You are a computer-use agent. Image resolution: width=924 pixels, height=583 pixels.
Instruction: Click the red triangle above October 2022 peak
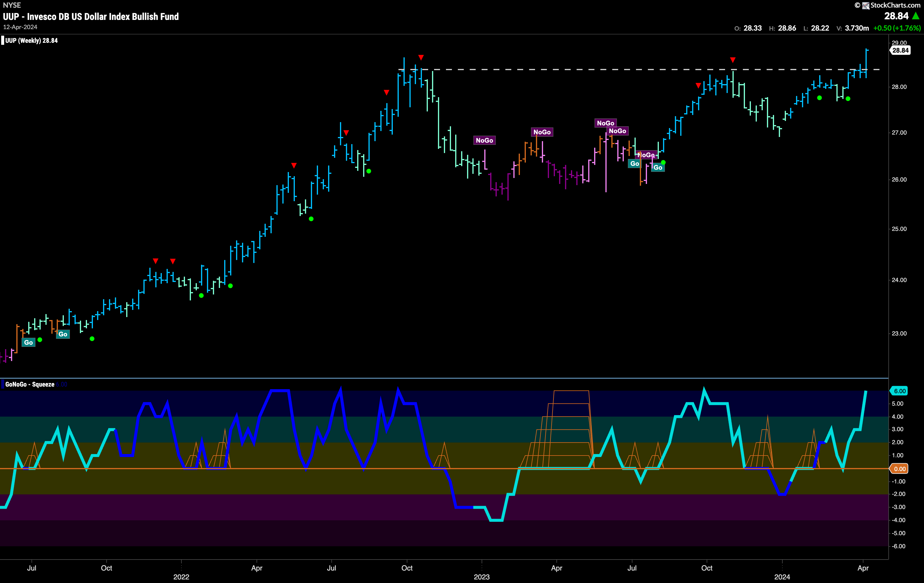[x=421, y=58]
